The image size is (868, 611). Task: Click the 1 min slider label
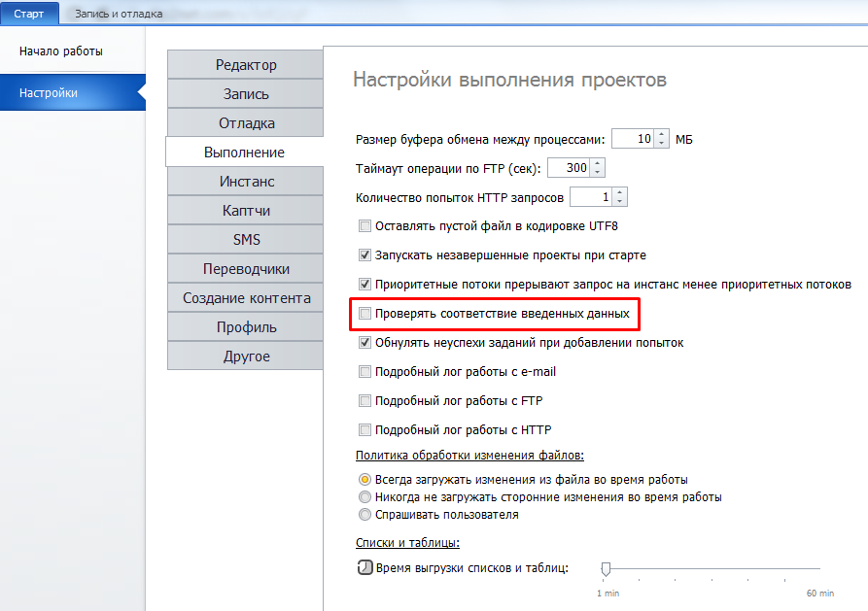(x=608, y=594)
